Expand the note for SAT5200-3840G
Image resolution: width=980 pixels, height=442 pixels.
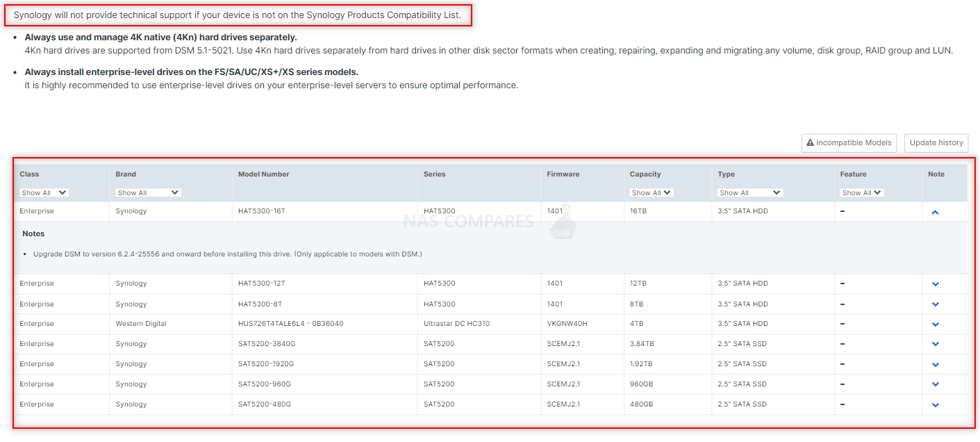coord(935,344)
